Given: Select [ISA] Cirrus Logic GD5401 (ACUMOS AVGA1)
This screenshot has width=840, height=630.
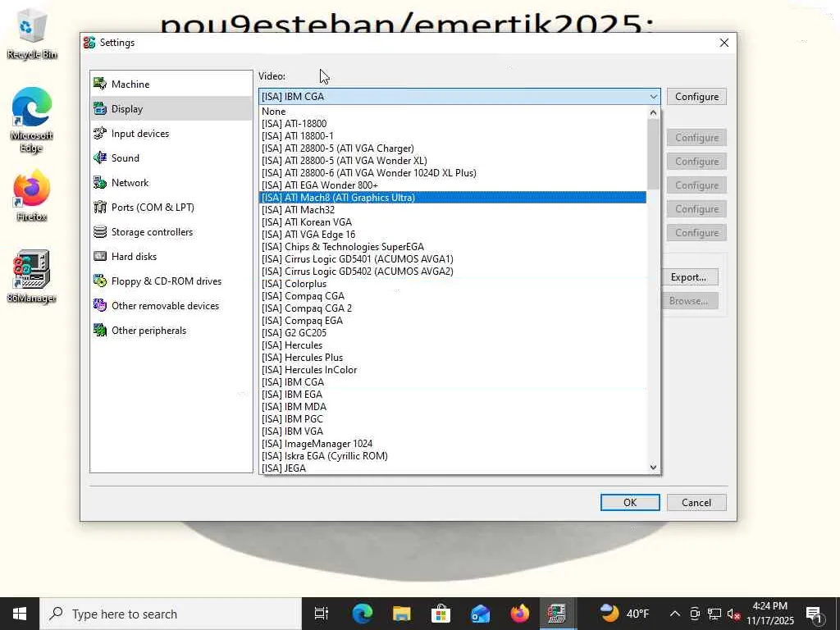Looking at the screenshot, I should pos(453,259).
